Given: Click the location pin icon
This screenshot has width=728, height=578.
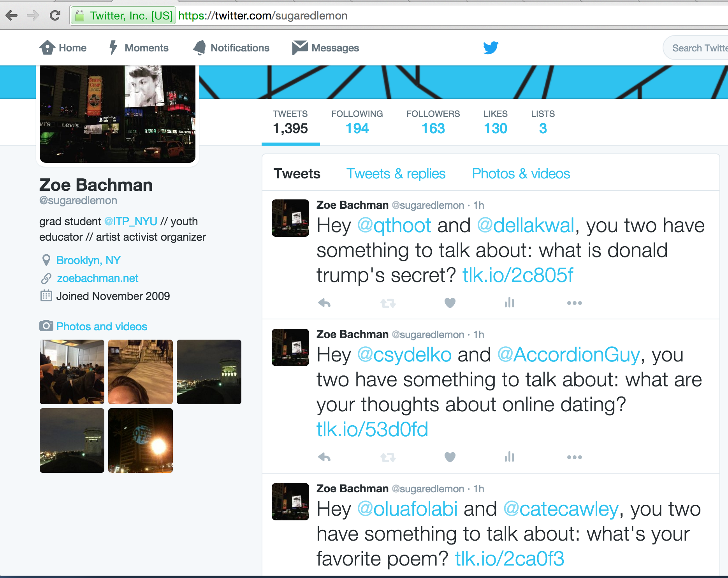Looking at the screenshot, I should [x=46, y=260].
